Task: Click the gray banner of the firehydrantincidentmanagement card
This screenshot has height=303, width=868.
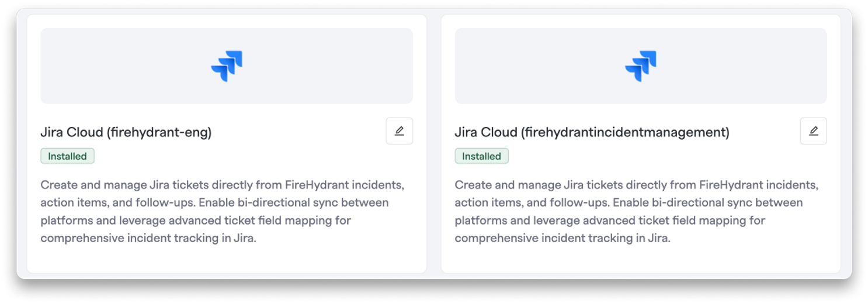Action: click(641, 66)
